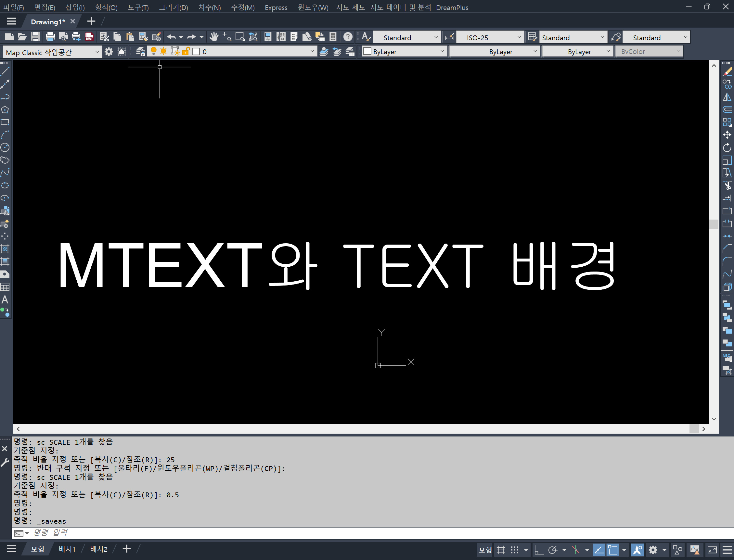
Task: Toggle the layer on/off lightbulb
Action: (x=153, y=51)
